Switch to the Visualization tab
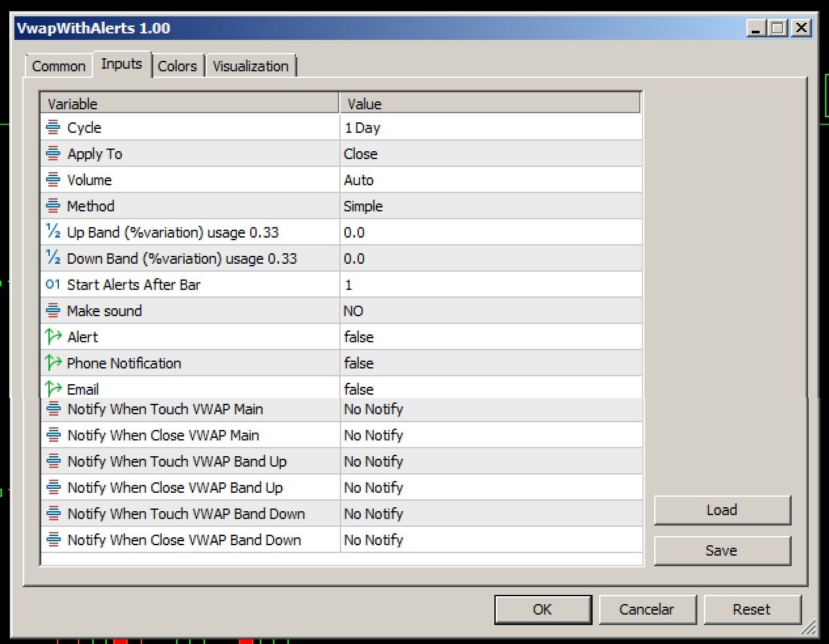 [251, 65]
